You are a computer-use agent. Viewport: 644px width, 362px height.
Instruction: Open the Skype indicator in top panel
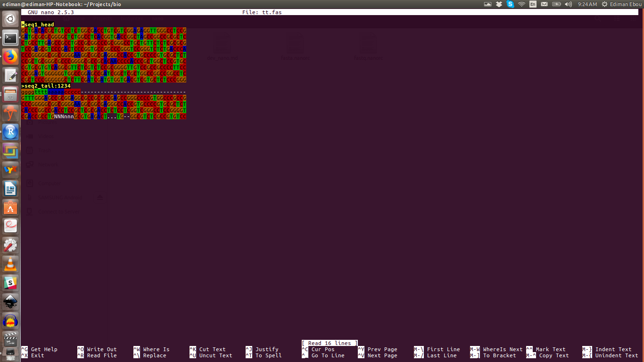point(510,4)
